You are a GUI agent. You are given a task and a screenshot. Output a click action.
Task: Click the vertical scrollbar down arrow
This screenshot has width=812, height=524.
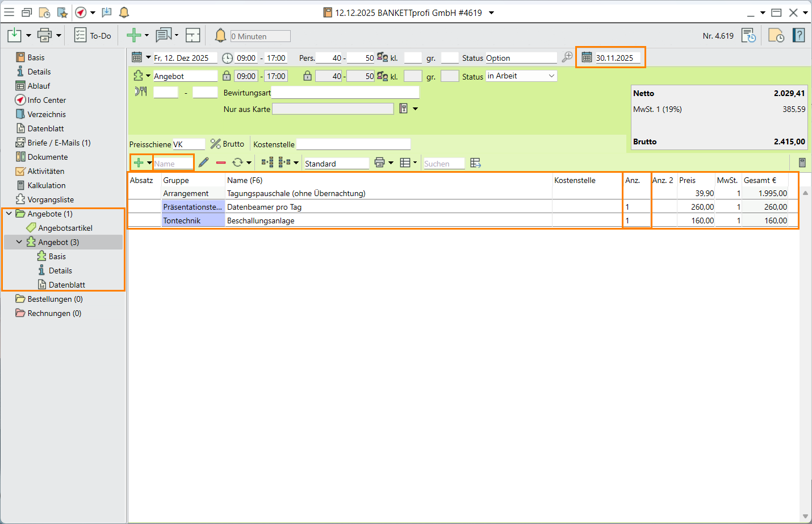(x=805, y=517)
